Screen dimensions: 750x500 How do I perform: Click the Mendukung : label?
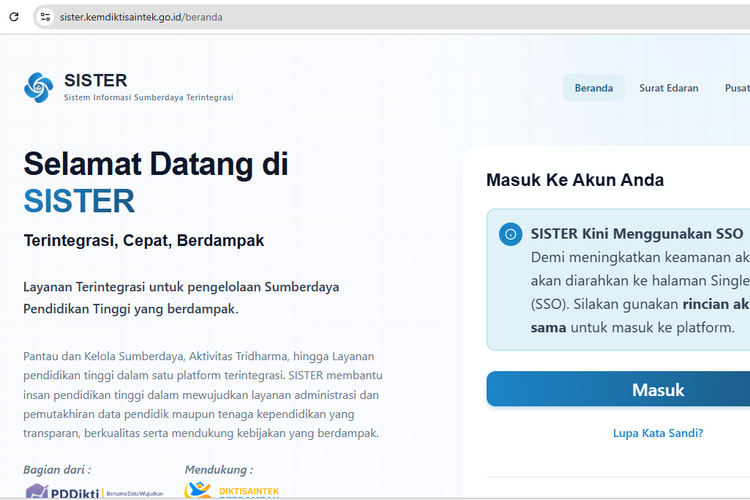click(x=219, y=470)
